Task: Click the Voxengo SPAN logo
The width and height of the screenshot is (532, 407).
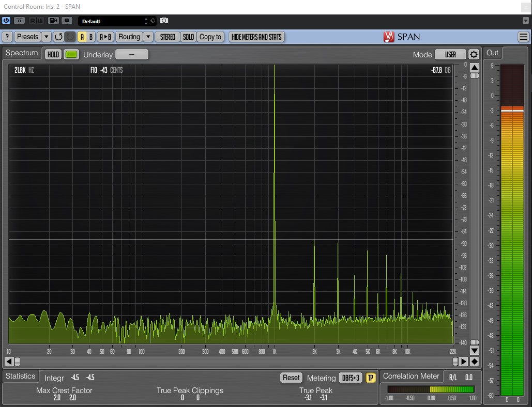Action: pyautogui.click(x=402, y=37)
